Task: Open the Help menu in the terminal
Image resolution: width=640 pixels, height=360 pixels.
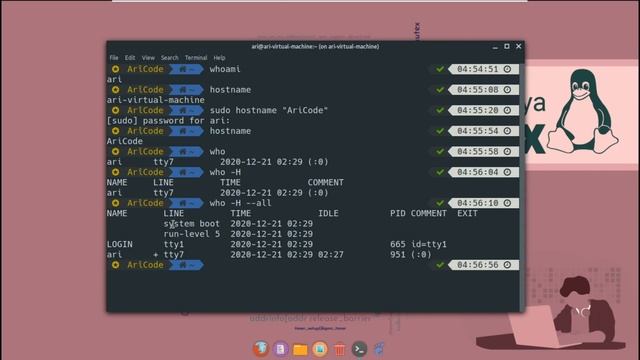Action: click(x=219, y=58)
